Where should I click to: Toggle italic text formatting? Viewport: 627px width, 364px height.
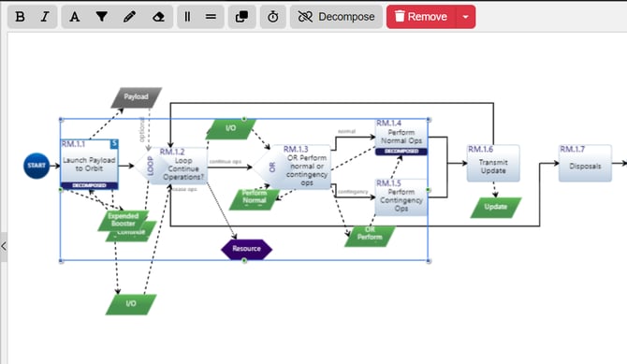click(45, 17)
